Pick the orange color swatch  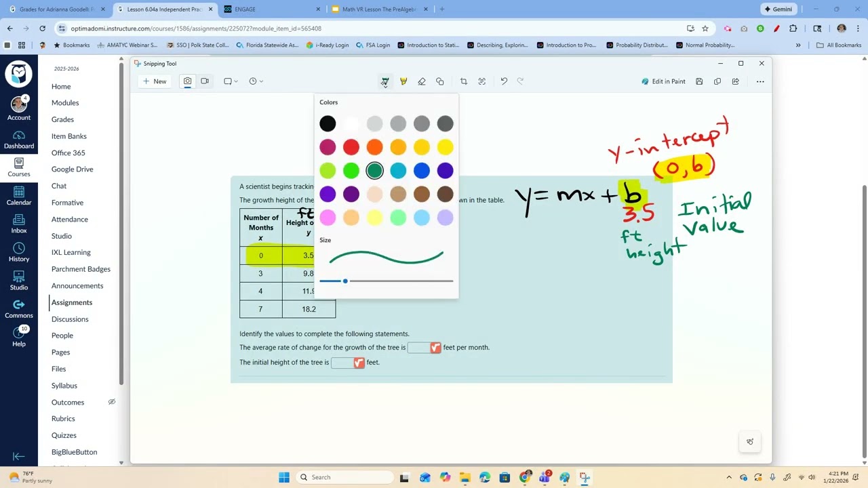pos(374,147)
